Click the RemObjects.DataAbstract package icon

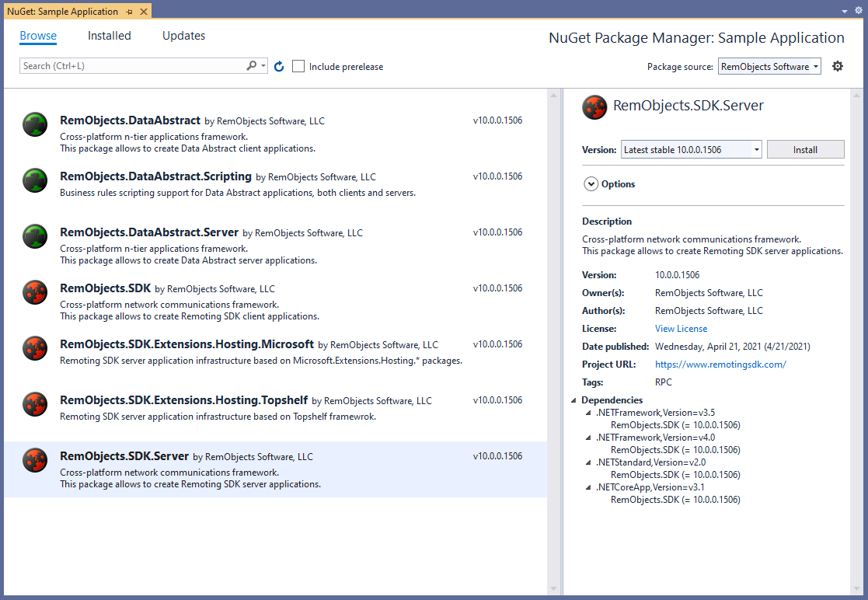pyautogui.click(x=35, y=124)
